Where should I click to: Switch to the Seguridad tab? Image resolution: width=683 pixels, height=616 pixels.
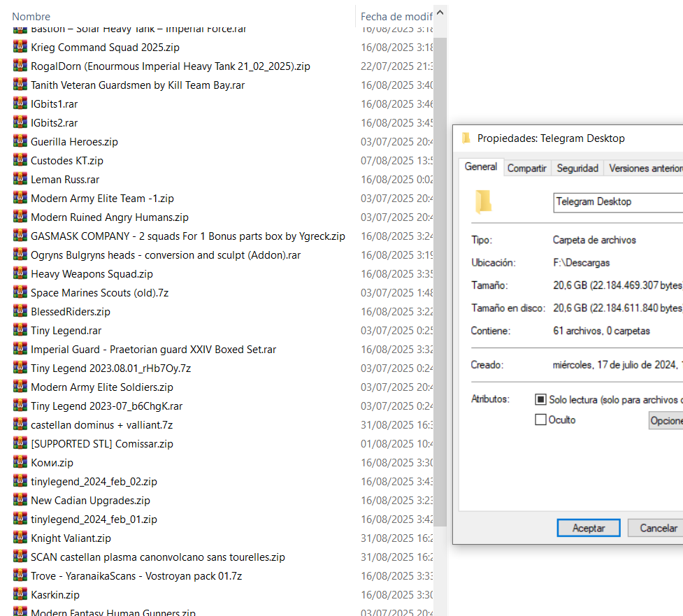point(577,168)
